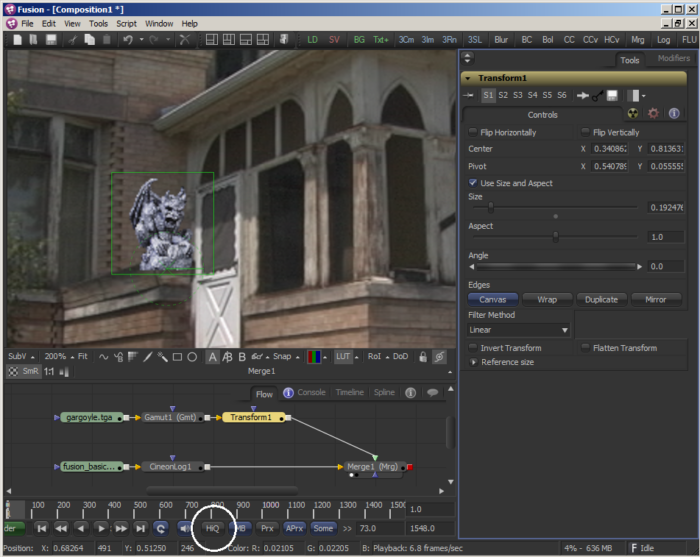The height and width of the screenshot is (557, 700).
Task: Open the Tools menu
Action: pyautogui.click(x=98, y=24)
